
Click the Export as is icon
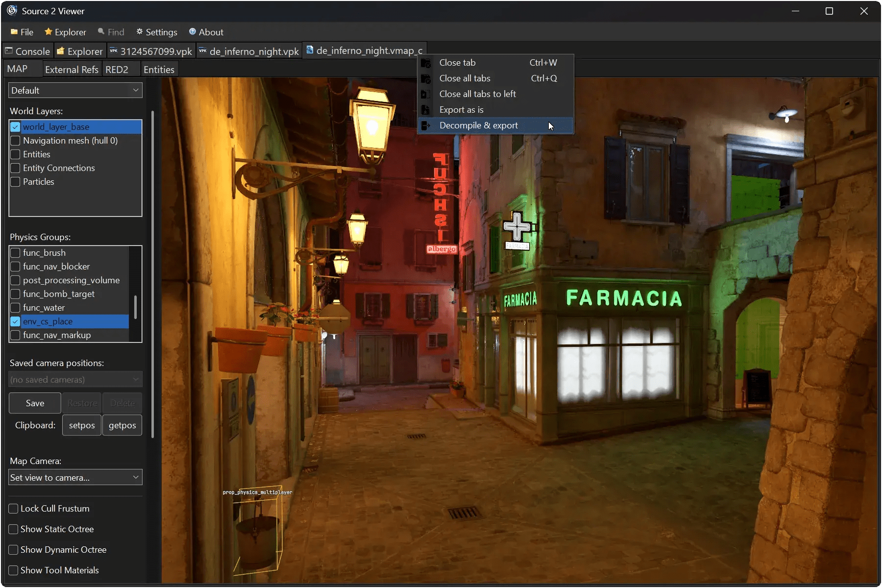426,110
